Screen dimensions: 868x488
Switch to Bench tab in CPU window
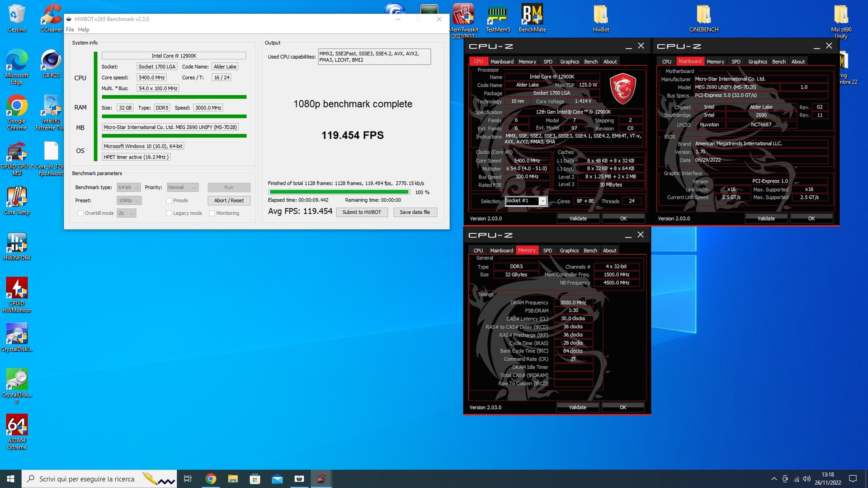(x=591, y=61)
